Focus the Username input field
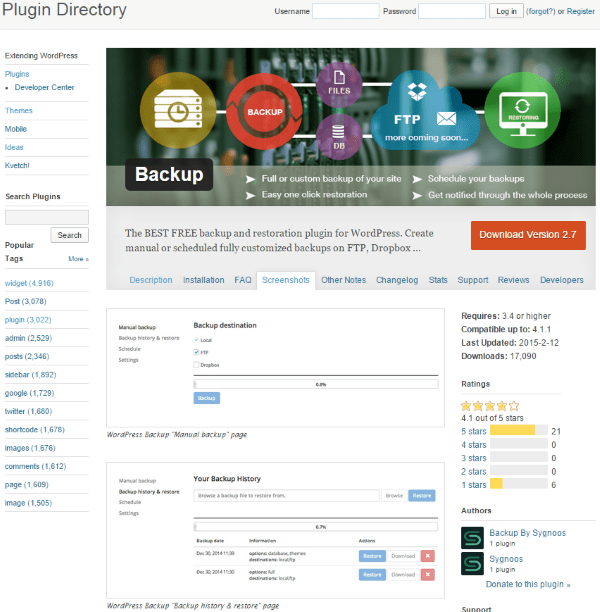 coord(346,11)
